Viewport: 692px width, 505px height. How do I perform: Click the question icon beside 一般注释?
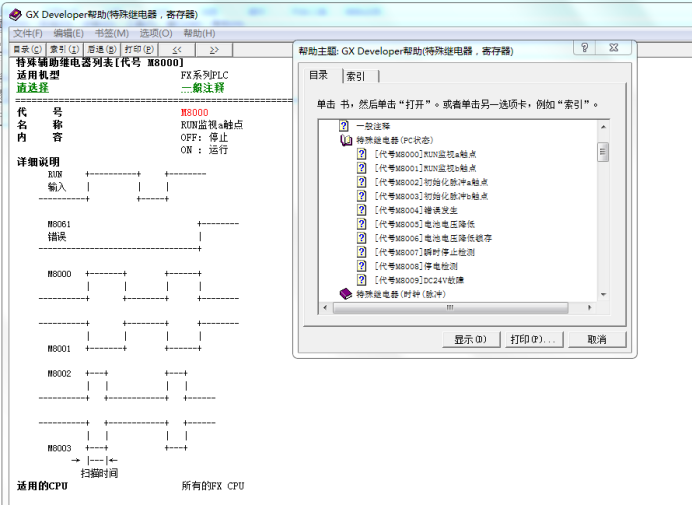click(344, 126)
